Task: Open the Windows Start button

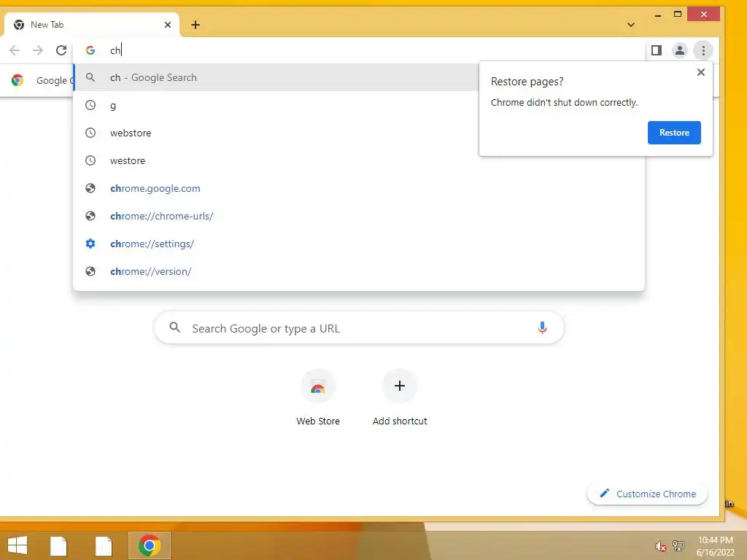Action: (18, 545)
